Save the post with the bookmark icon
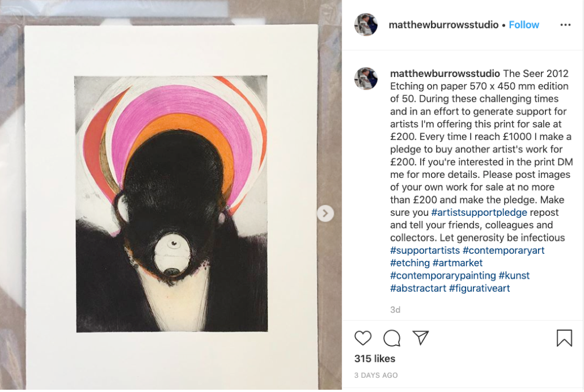The width and height of the screenshot is (584, 392). coord(564,338)
